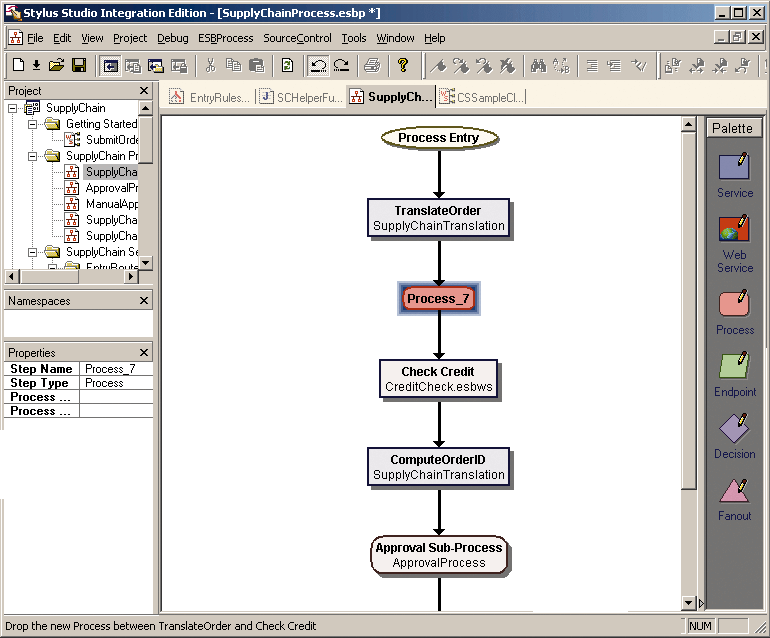The width and height of the screenshot is (770, 638).
Task: Select the SubmitOrde tree item
Action: tap(102, 140)
